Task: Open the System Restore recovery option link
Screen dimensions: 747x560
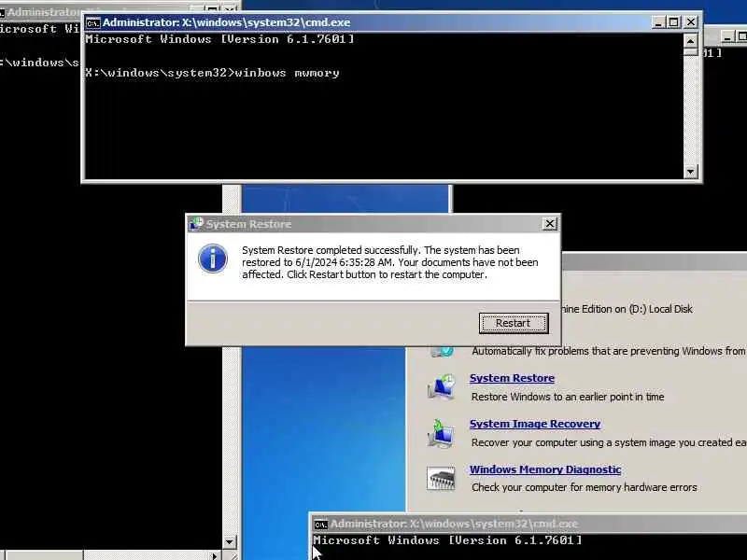Action: [512, 378]
